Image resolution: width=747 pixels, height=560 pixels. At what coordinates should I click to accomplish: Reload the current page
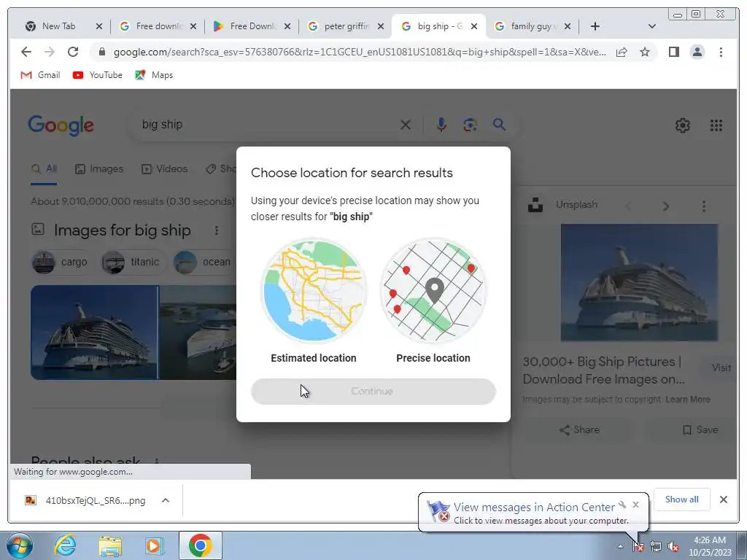[x=73, y=52]
